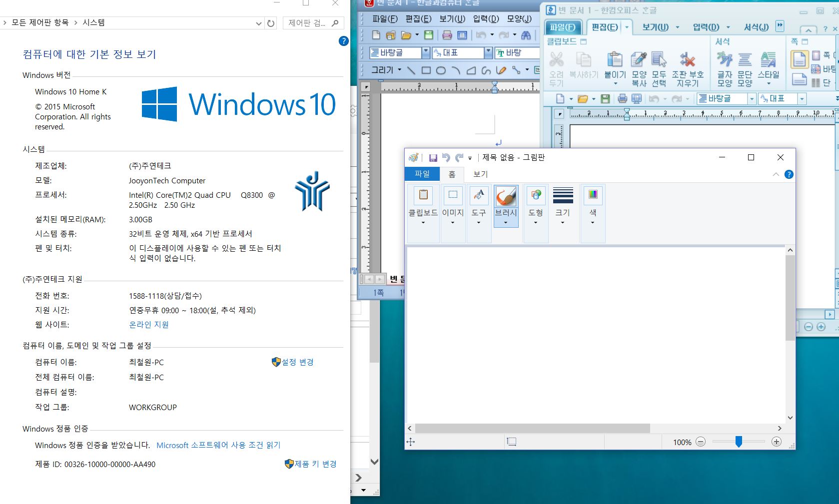Open 편집(E) menu in old Hangul window
The image size is (839, 504).
pos(418,19)
